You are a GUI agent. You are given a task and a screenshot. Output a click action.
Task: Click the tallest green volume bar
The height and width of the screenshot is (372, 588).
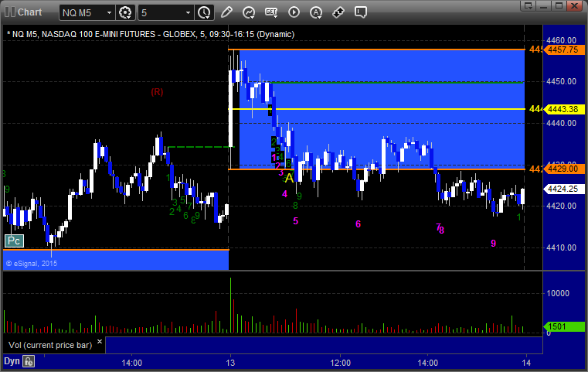[230, 305]
